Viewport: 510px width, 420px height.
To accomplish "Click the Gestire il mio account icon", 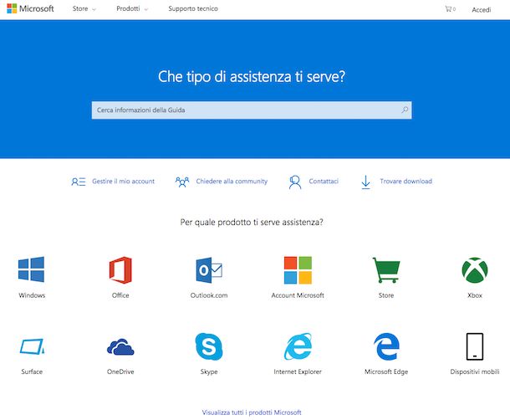I will 79,182.
